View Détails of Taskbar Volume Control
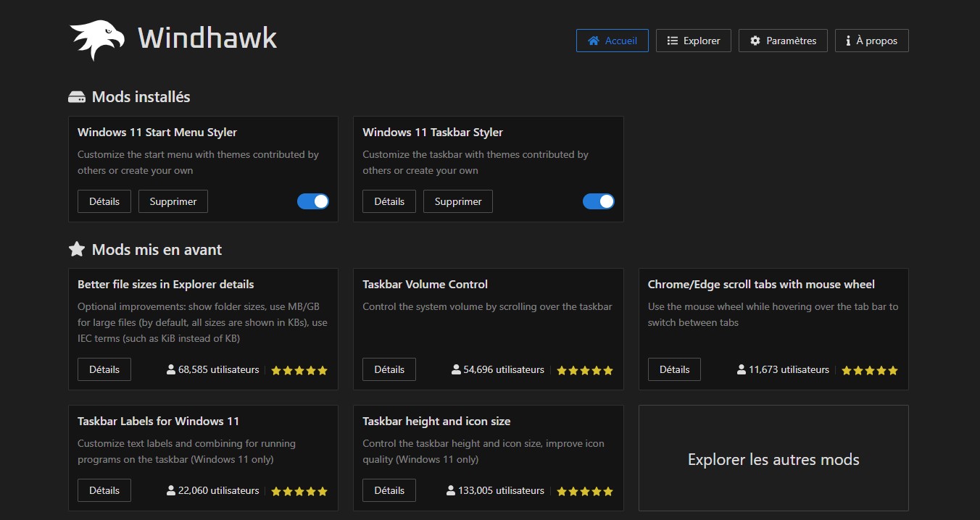 tap(389, 369)
